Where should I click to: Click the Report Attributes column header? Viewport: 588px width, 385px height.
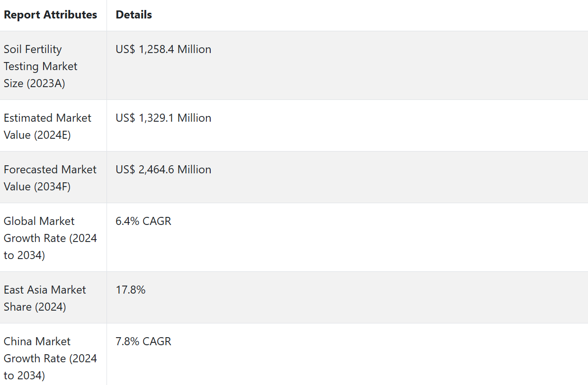tap(50, 15)
